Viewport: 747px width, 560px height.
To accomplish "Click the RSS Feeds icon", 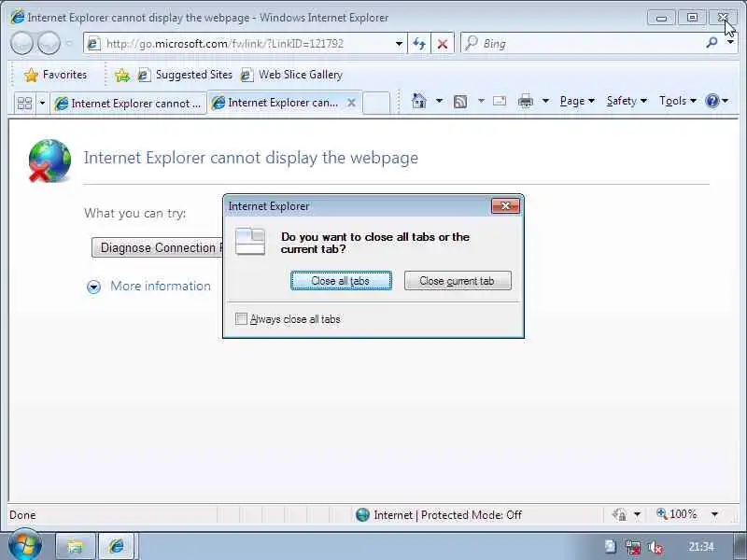I will pos(459,101).
